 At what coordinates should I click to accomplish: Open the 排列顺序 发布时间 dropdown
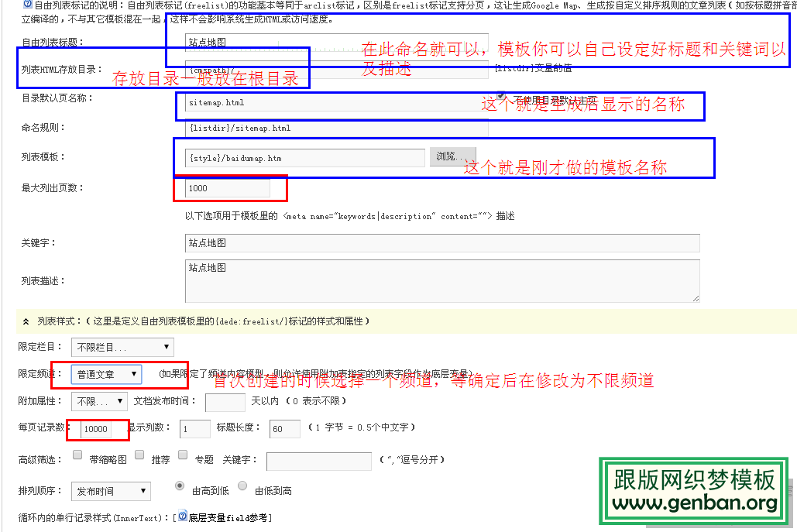pyautogui.click(x=111, y=492)
